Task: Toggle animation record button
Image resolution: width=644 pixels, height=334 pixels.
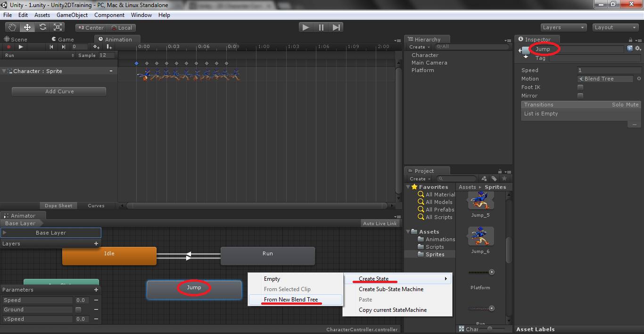Action: 8,47
